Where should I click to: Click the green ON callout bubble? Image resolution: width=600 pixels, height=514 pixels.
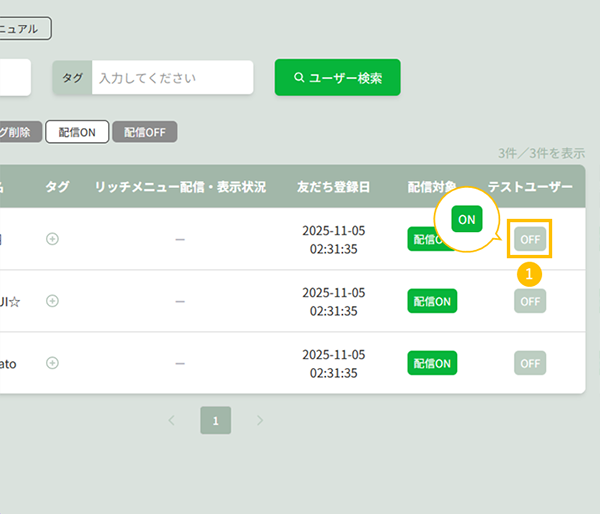click(467, 219)
